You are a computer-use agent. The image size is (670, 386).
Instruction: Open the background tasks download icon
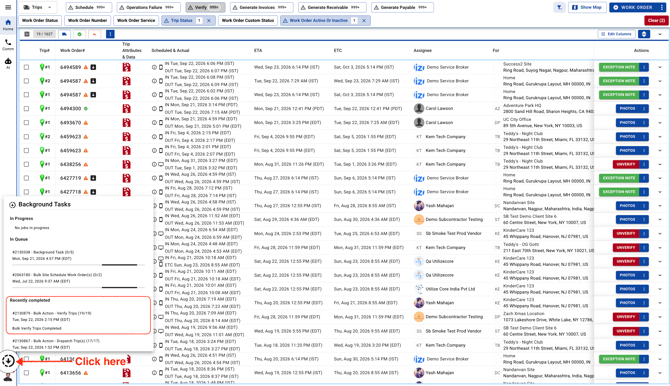(x=8, y=361)
